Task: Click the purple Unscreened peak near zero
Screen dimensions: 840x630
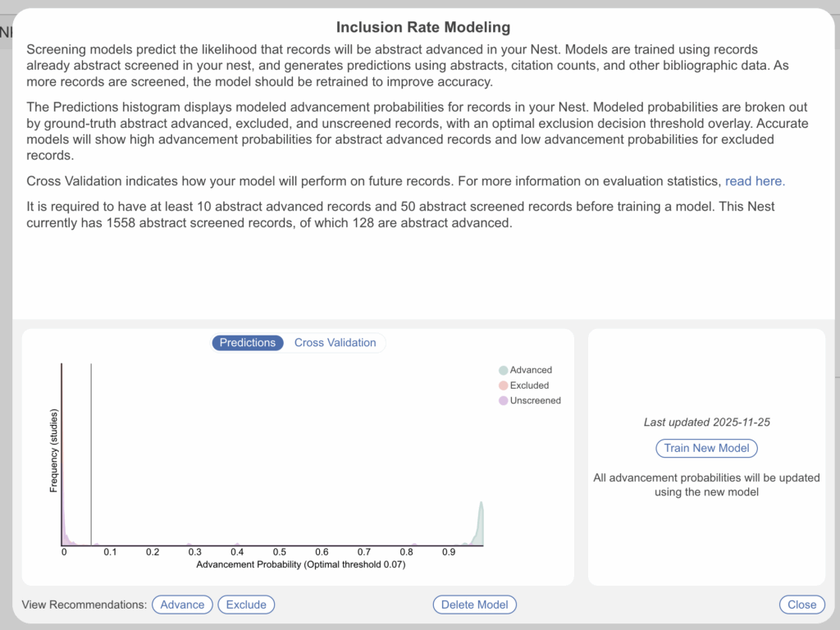Action: tap(63, 525)
